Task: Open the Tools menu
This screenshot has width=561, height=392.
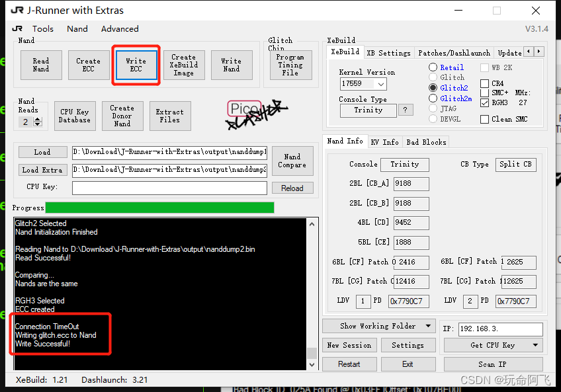Action: [x=42, y=28]
